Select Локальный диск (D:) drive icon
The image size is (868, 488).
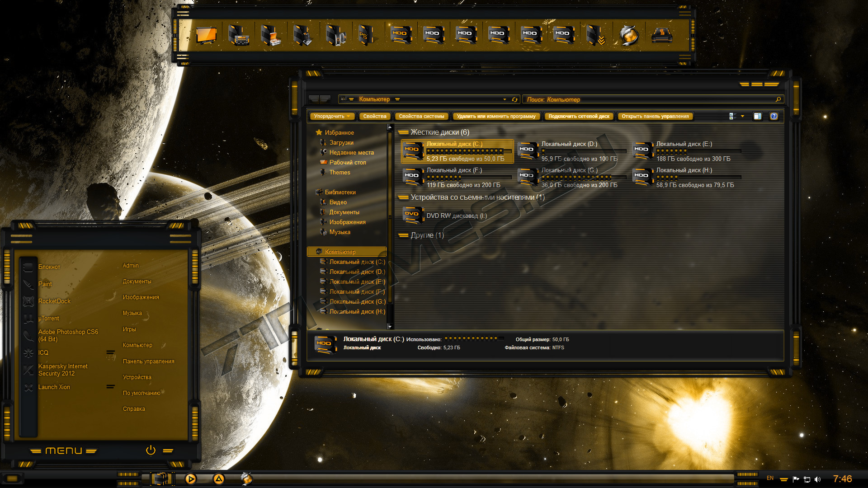(x=528, y=151)
